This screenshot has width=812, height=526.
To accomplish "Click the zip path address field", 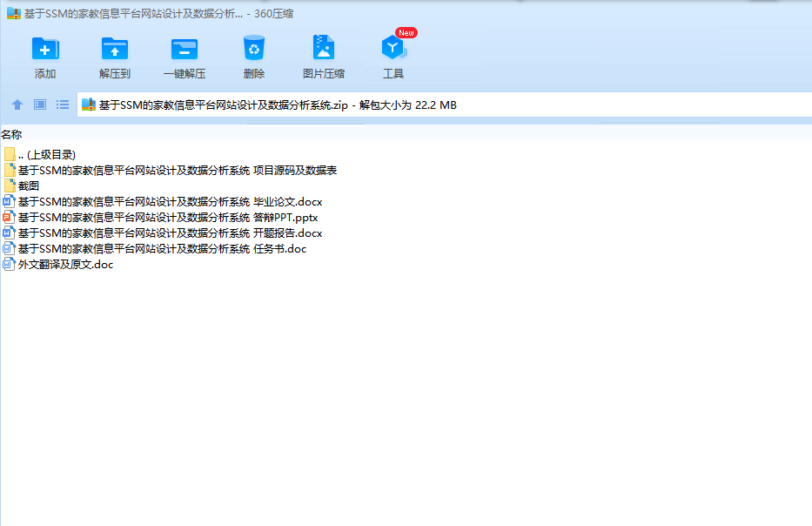I will (445, 105).
